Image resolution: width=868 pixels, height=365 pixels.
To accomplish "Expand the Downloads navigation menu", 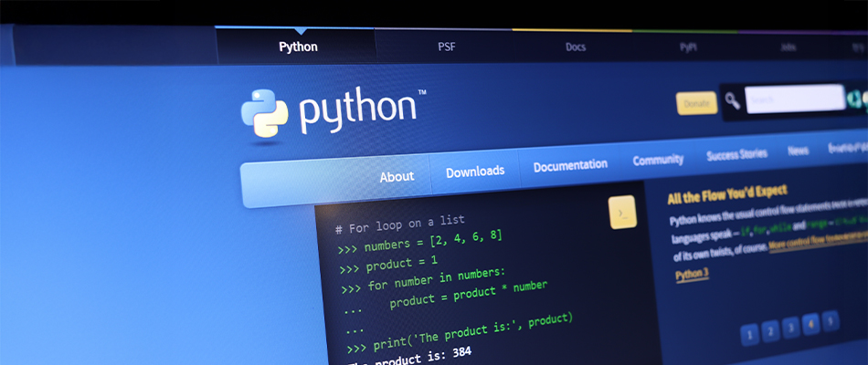I will (474, 171).
